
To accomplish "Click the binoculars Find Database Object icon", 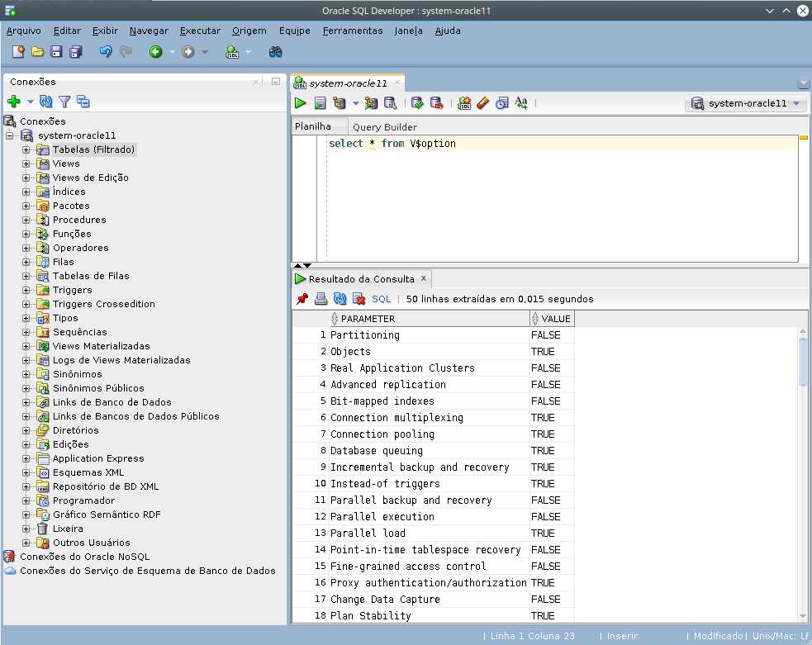I will (x=276, y=51).
